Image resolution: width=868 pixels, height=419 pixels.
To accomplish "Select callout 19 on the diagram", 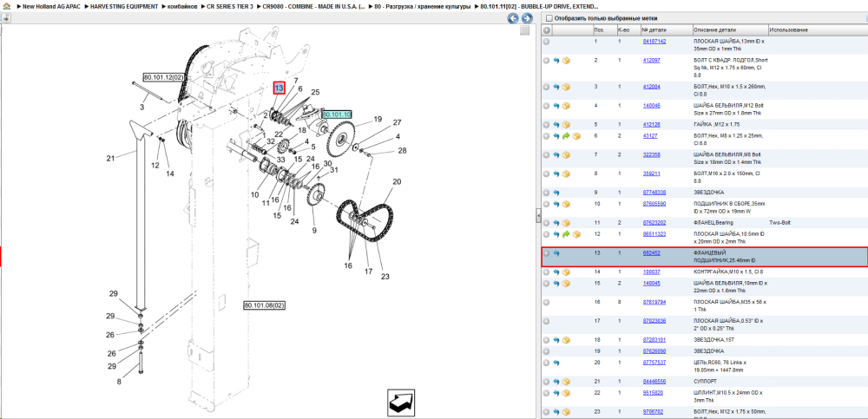I will 378,119.
